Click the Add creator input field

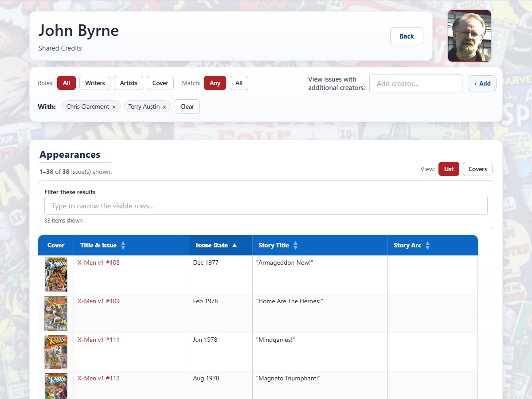tap(416, 83)
